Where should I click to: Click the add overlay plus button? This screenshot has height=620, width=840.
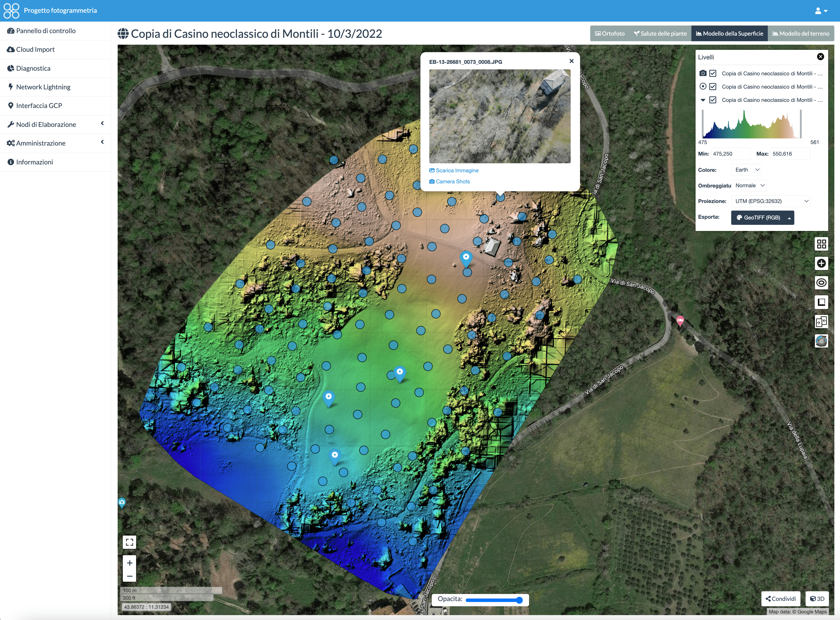point(822,263)
